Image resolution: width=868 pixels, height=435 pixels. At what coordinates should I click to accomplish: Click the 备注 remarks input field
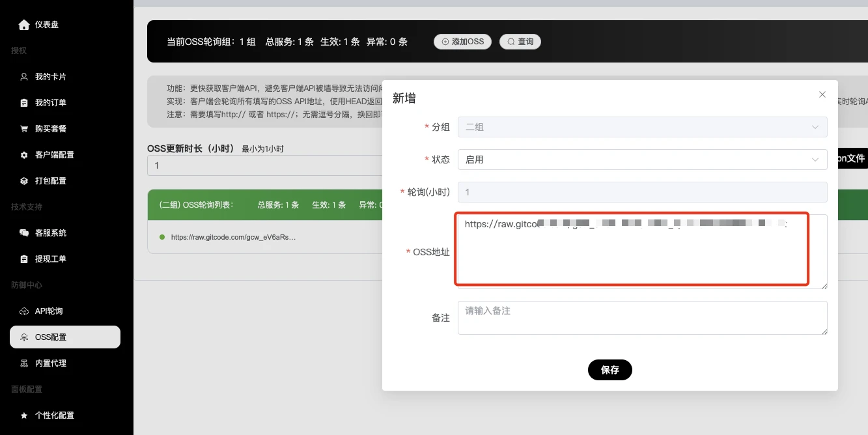643,317
